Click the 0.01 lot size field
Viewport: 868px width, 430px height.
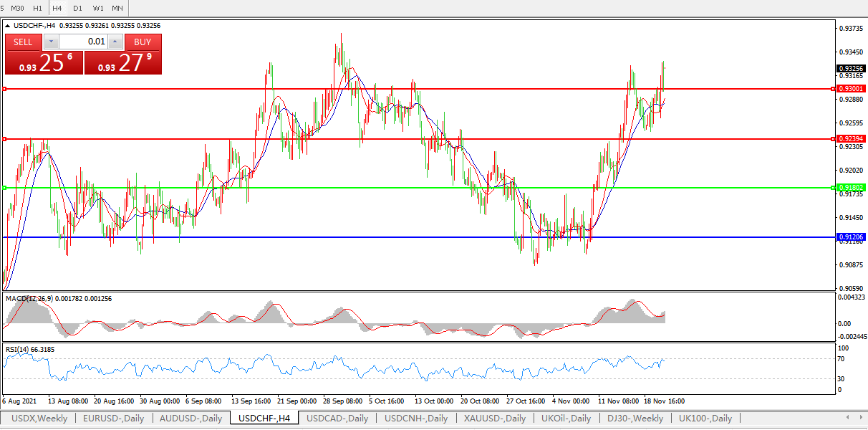coord(83,42)
